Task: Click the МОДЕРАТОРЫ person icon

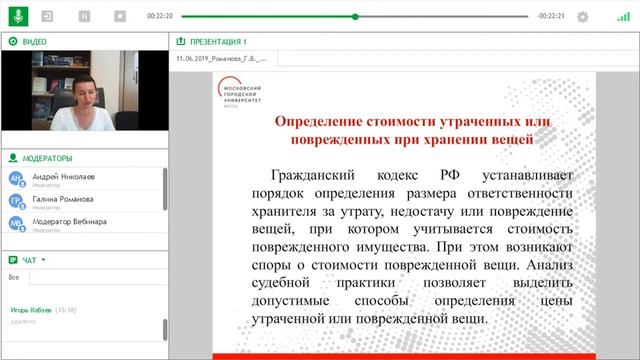Action: point(13,158)
